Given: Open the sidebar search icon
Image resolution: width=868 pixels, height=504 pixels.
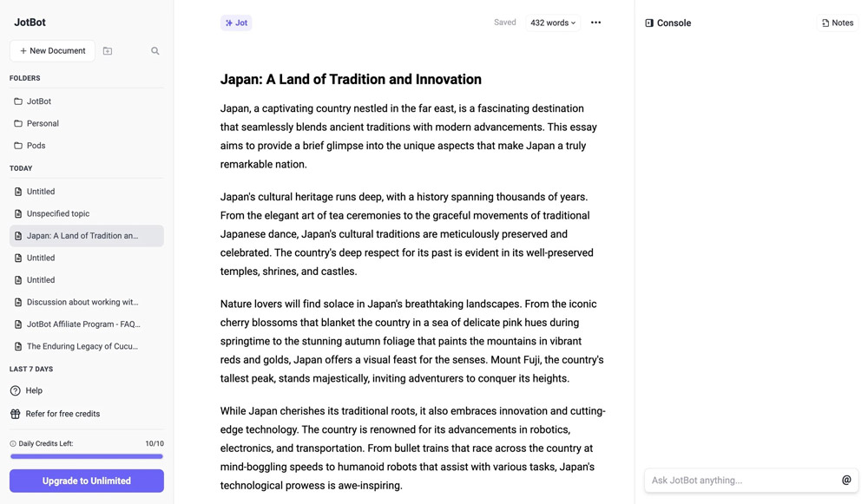Looking at the screenshot, I should (155, 51).
